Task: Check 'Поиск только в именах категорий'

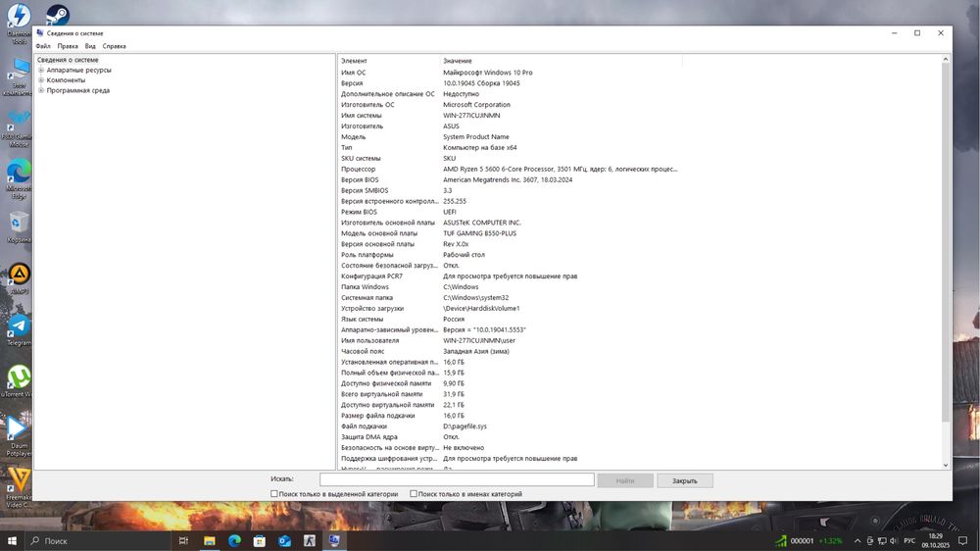Action: 414,494
